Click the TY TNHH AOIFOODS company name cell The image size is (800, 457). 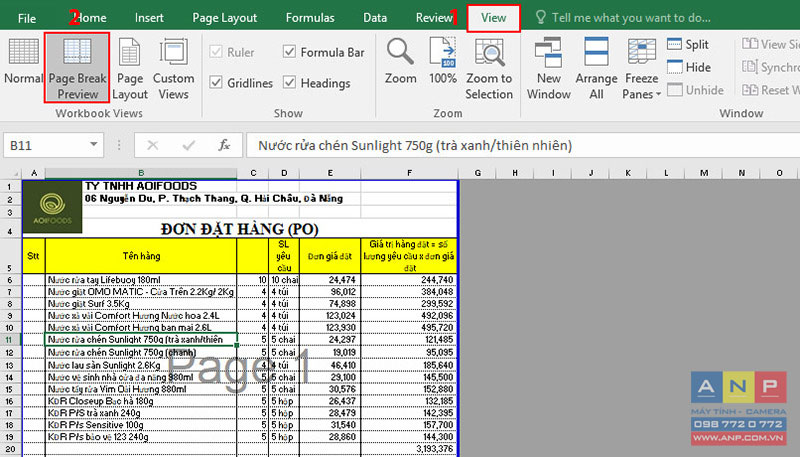click(141, 186)
